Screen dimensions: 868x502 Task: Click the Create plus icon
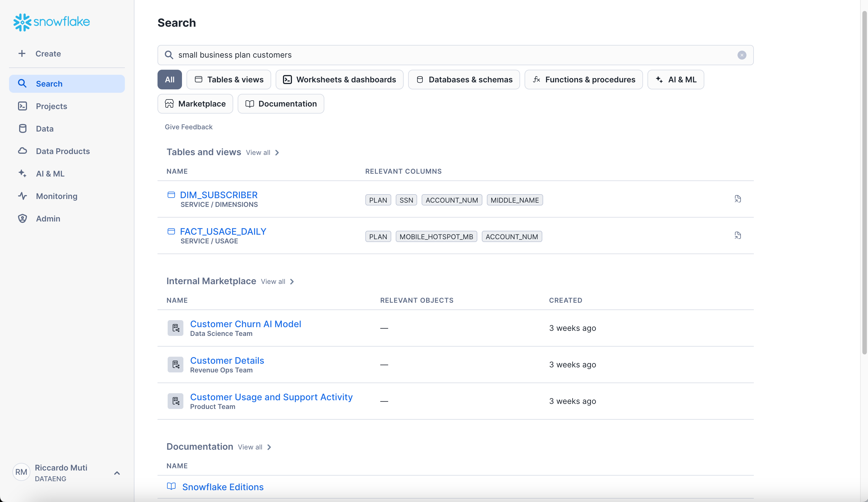pyautogui.click(x=22, y=53)
